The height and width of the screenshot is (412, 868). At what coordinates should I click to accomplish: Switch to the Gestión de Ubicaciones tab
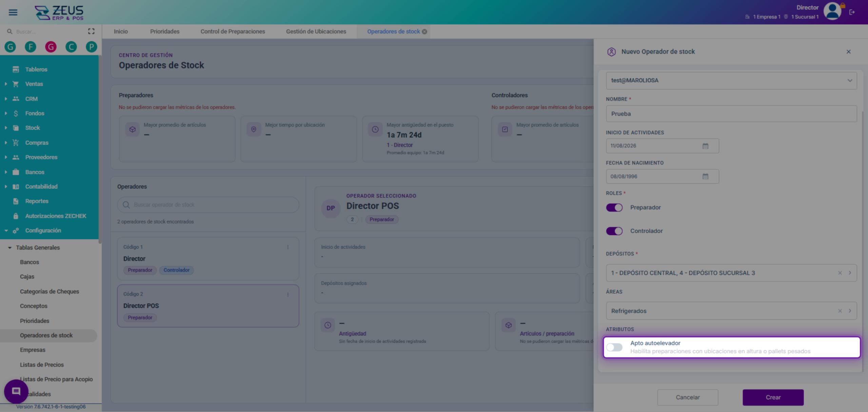tap(316, 32)
